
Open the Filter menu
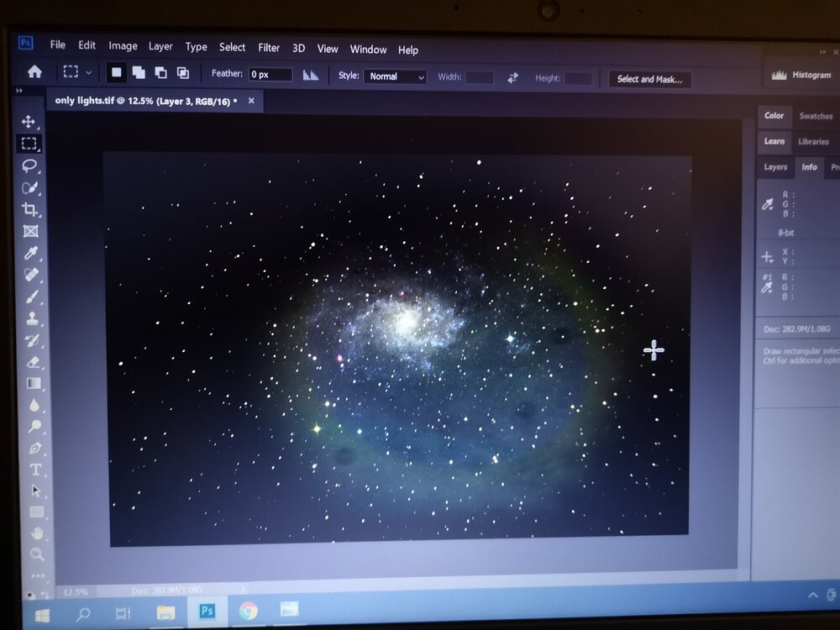click(269, 48)
